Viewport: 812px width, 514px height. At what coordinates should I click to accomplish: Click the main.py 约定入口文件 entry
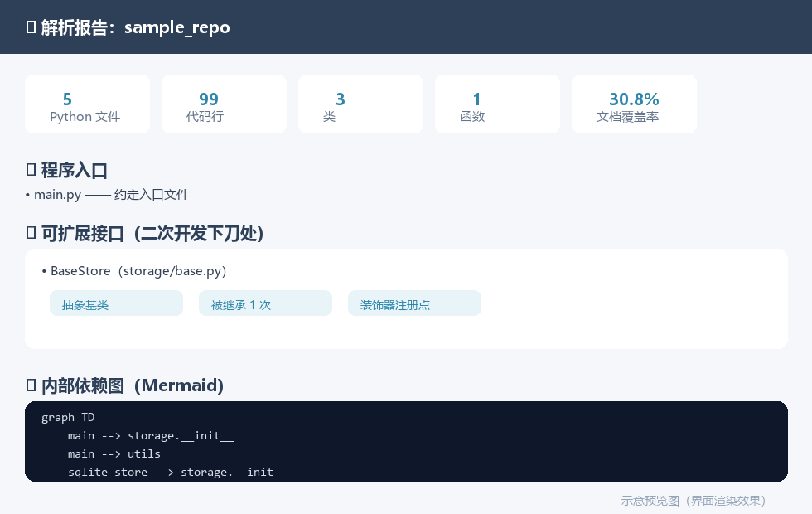pos(107,195)
